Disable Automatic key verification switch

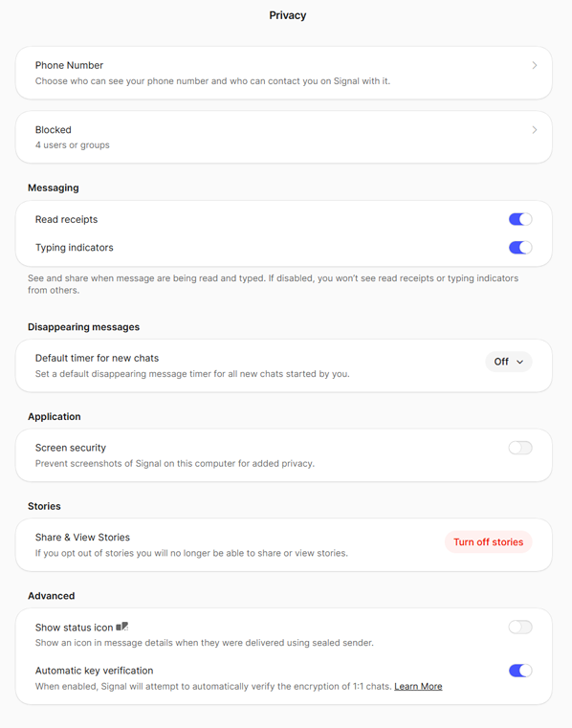coord(520,671)
